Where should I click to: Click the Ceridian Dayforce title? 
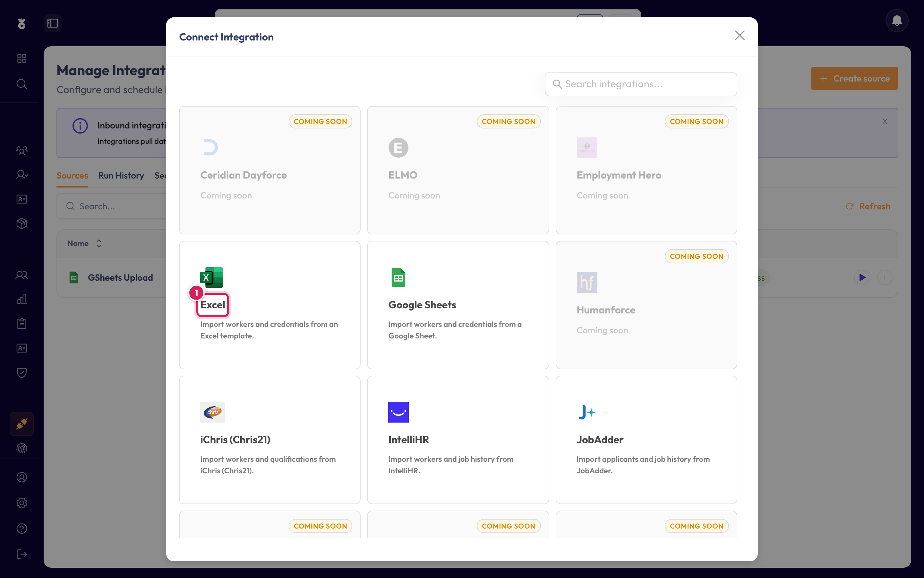click(244, 175)
